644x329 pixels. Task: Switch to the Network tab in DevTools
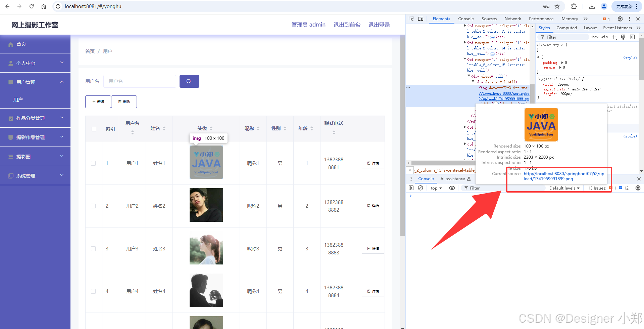tap(512, 19)
